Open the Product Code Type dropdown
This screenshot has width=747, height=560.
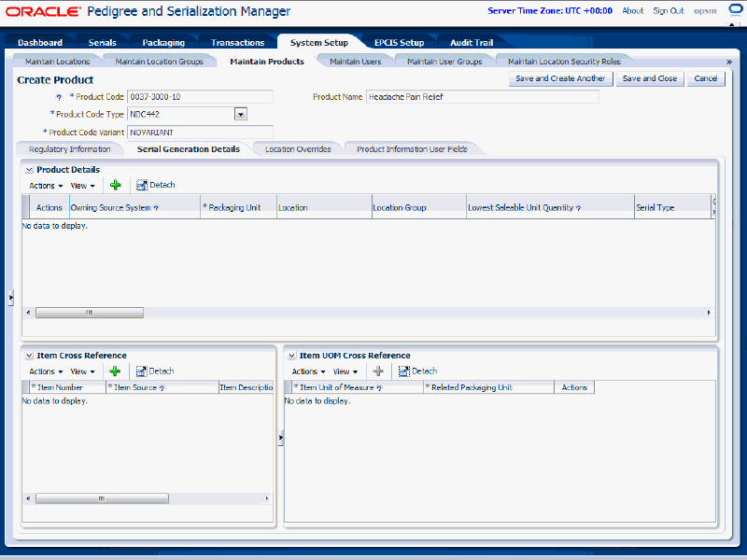241,114
